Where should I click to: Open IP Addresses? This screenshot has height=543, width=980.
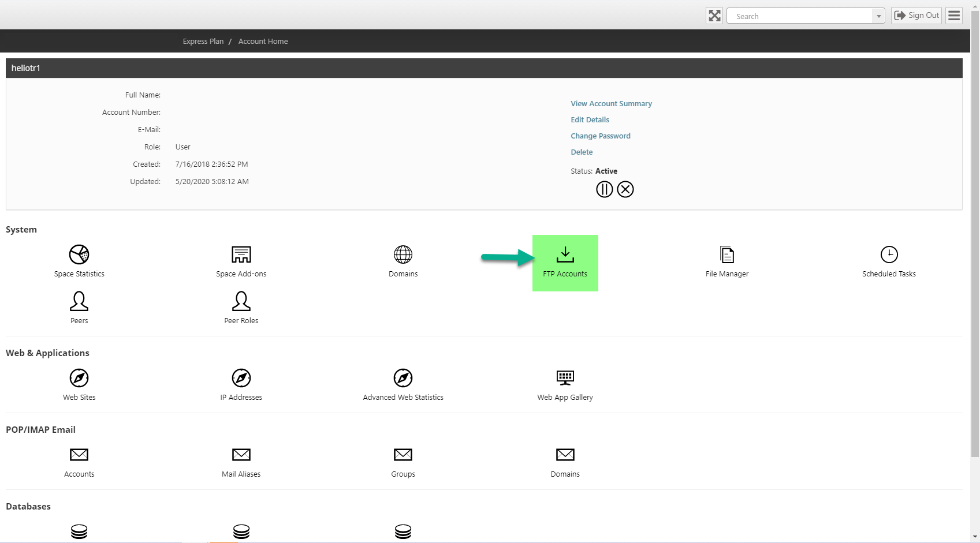pos(241,385)
